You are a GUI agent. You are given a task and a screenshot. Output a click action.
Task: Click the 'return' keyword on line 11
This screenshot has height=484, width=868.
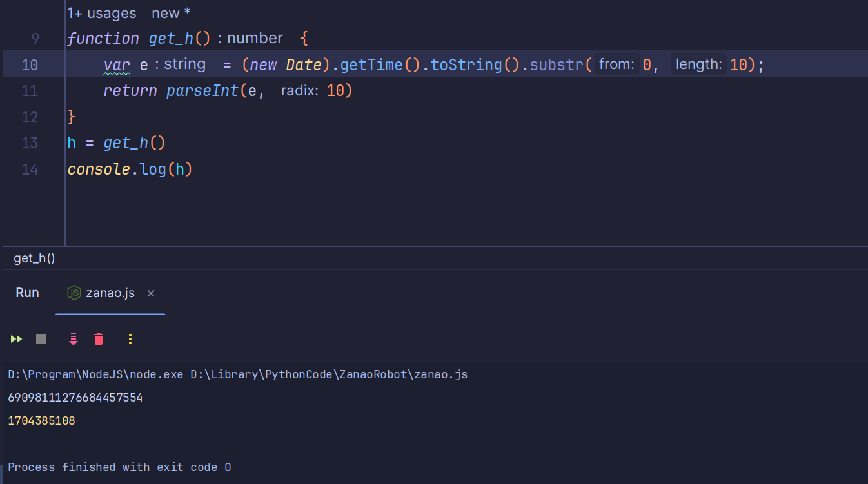coord(130,91)
